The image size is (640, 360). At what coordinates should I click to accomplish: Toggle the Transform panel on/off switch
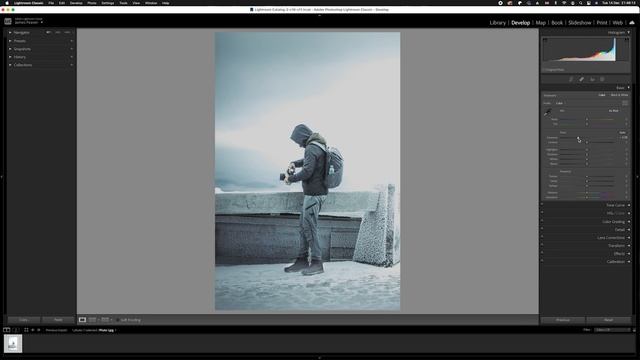click(542, 245)
